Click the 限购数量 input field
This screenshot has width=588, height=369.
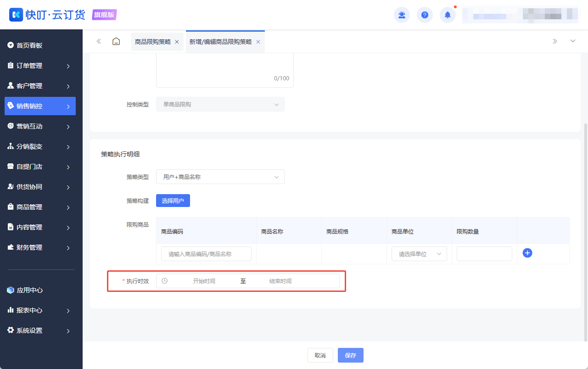tap(484, 254)
